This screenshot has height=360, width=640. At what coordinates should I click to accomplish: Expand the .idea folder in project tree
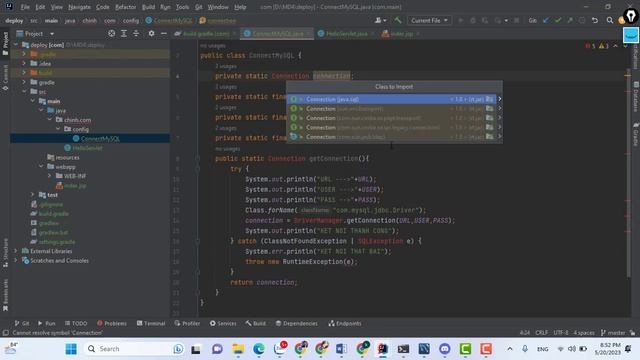pyautogui.click(x=24, y=63)
